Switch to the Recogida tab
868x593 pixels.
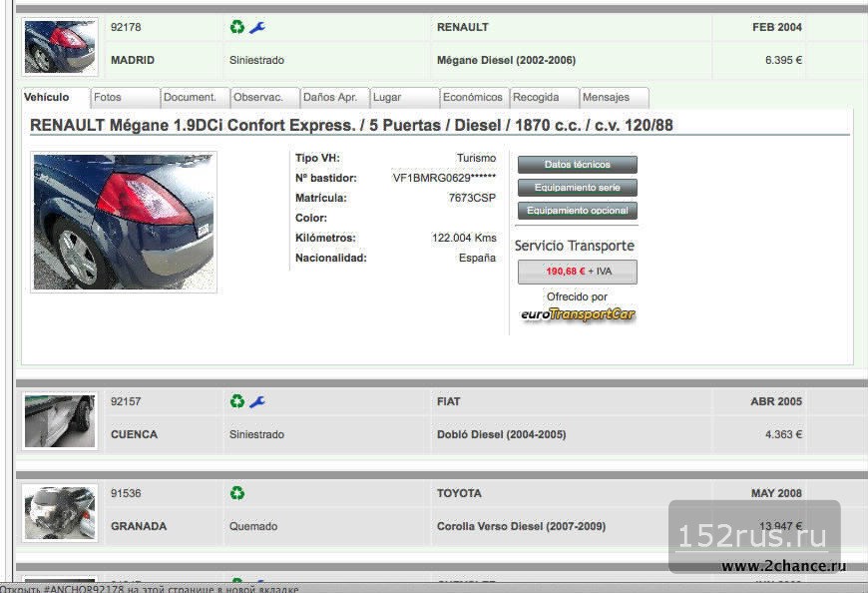pyautogui.click(x=544, y=97)
